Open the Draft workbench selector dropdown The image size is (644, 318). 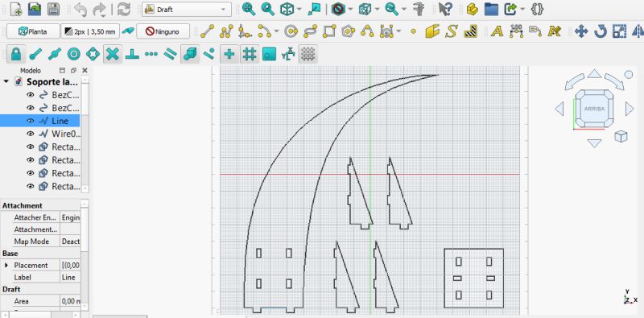[187, 10]
